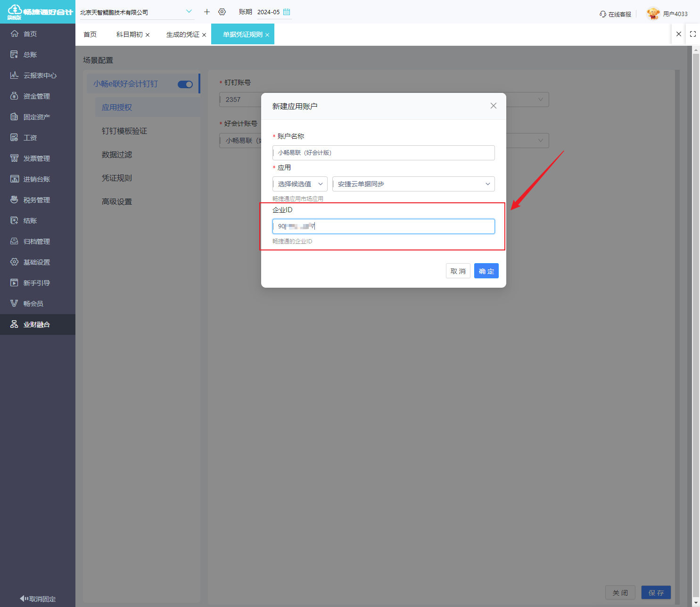This screenshot has height=607, width=700.
Task: Open the settings gear in top bar
Action: coord(222,12)
